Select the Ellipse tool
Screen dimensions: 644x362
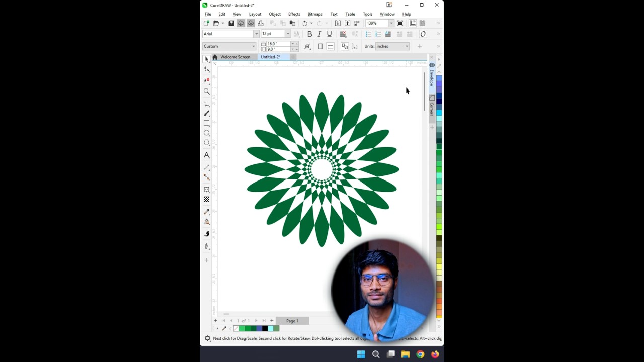tap(207, 133)
